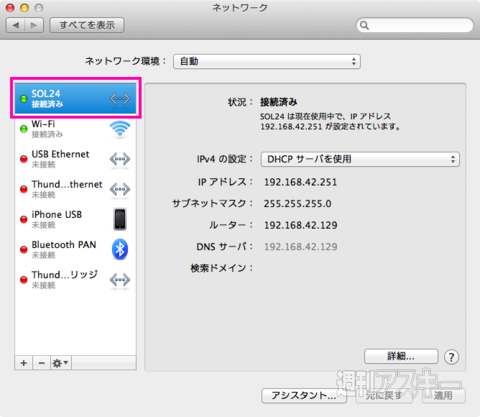Add a new service with the plus button
Viewport: 480px width, 417px height.
tap(24, 363)
